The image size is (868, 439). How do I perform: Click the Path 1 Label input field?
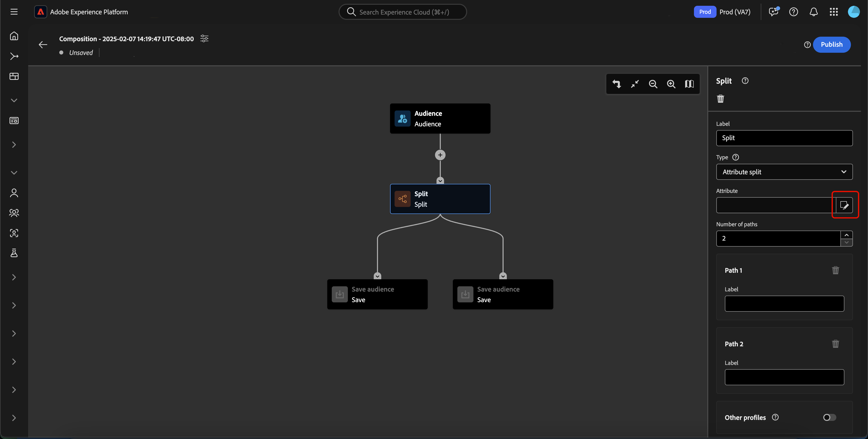784,304
